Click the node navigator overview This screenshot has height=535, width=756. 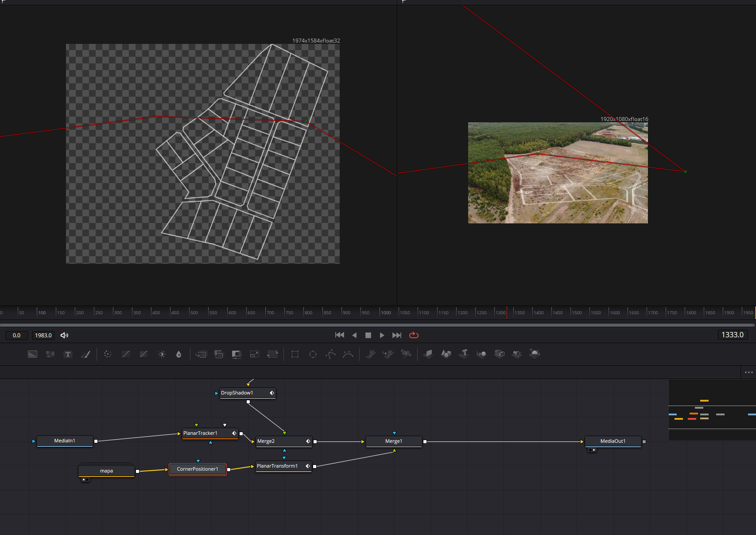point(712,410)
